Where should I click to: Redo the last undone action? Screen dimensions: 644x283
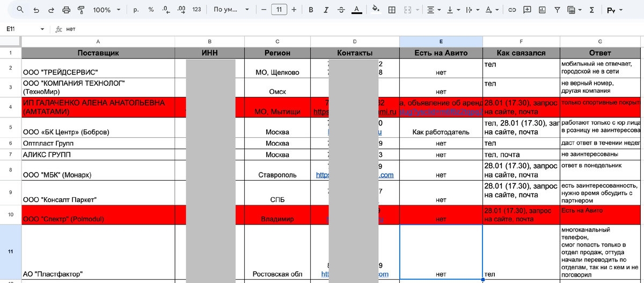[x=51, y=10]
